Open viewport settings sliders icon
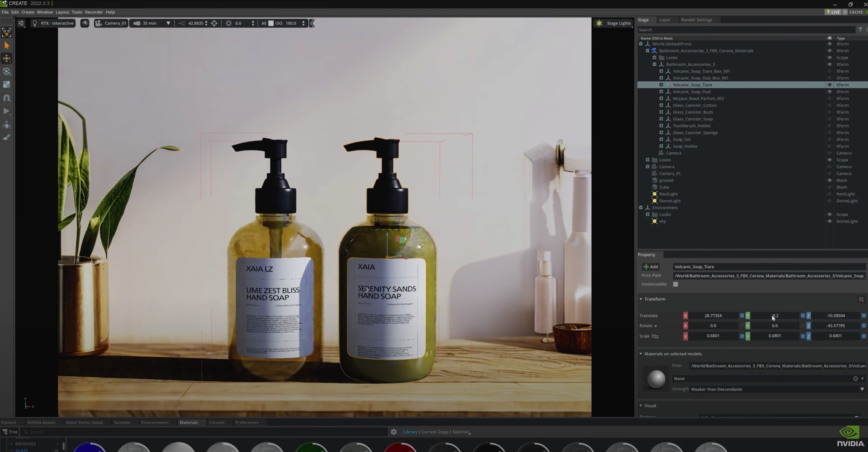This screenshot has height=452, width=868. tap(21, 23)
